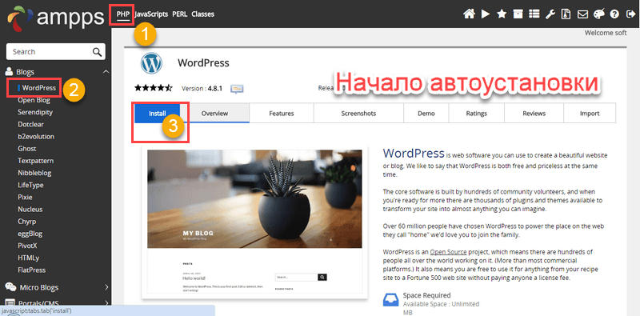
Task: Click the blue Install button
Action: click(158, 114)
